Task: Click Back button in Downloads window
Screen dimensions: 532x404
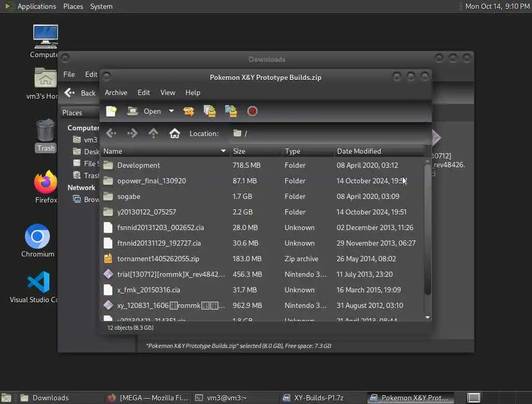Action: [80, 93]
